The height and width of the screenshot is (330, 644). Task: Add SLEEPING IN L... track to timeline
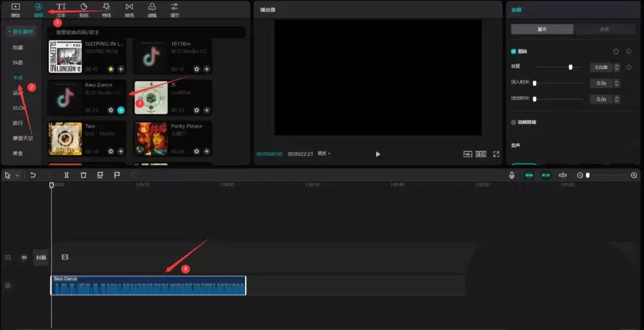tap(120, 69)
